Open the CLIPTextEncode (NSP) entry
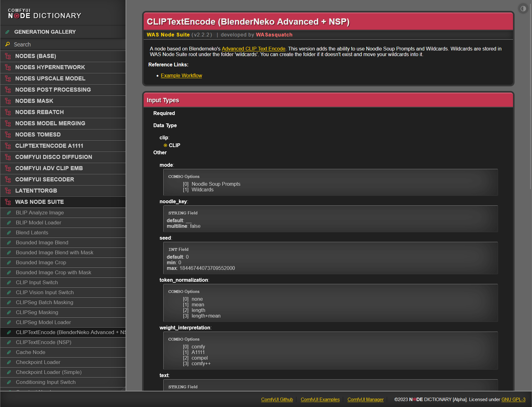 click(63, 342)
